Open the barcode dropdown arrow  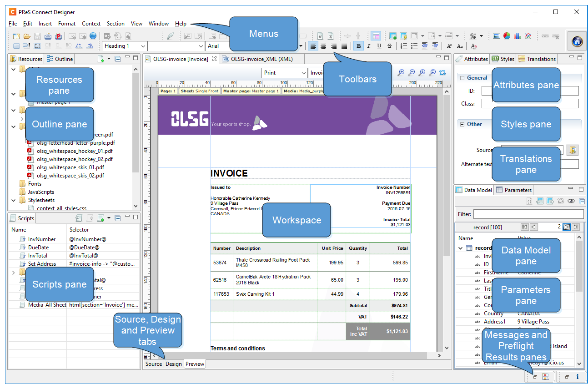pos(481,36)
